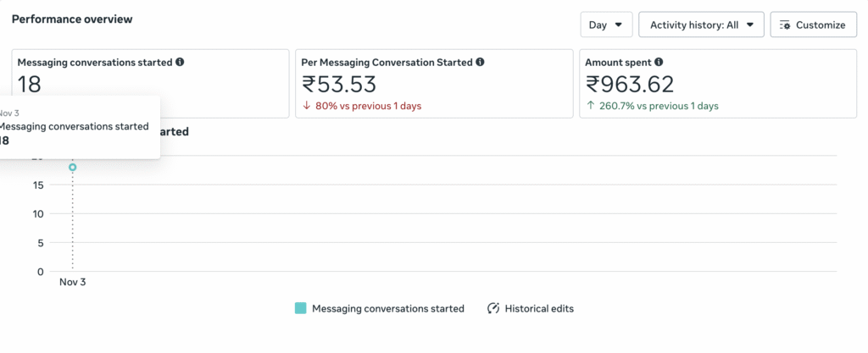The image size is (868, 353).
Task: Click info icon beside Messaging conversations started
Action: (180, 63)
